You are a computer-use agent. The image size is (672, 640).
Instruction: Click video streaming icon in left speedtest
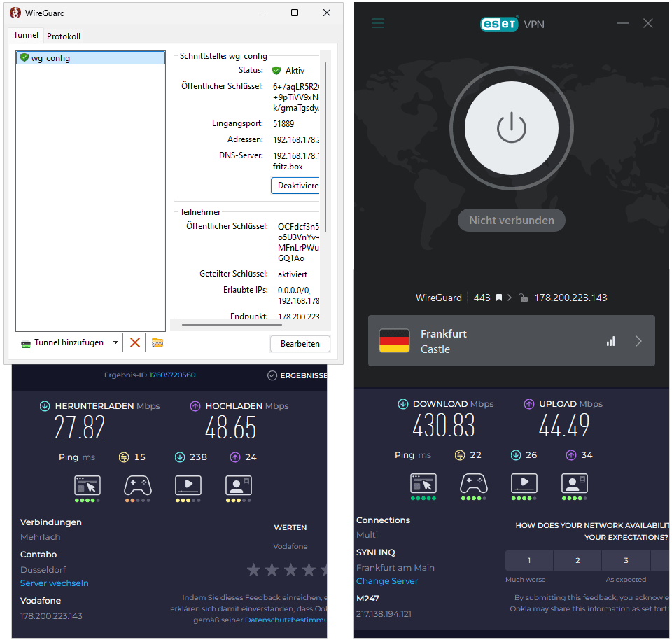click(x=188, y=486)
